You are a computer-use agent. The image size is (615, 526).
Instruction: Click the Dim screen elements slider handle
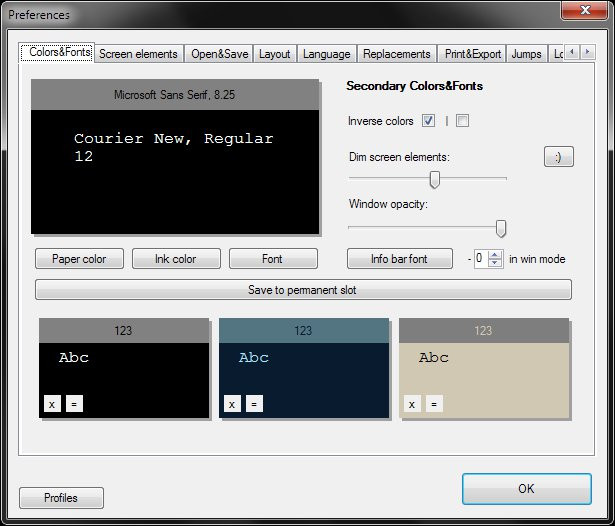434,179
